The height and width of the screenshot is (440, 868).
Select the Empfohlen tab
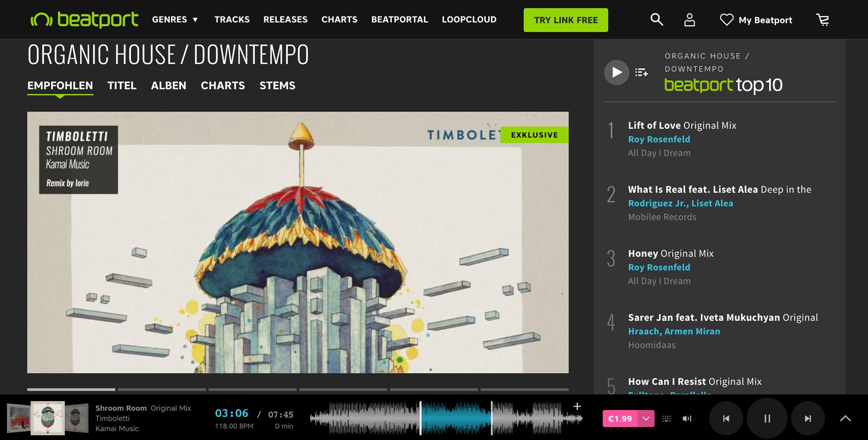(x=60, y=86)
